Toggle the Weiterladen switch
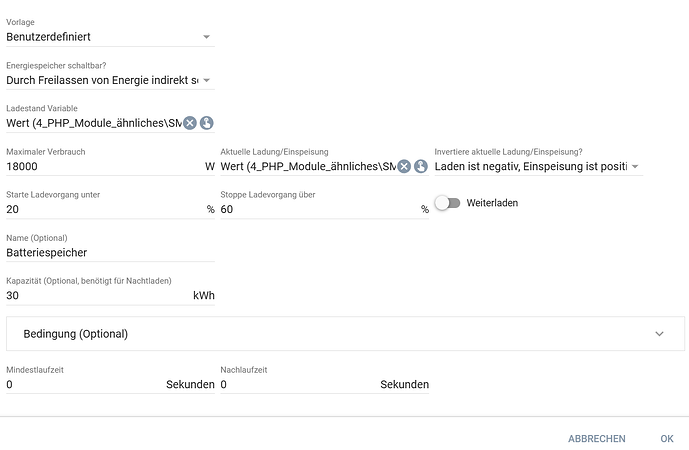Viewport: 689px width, 450px height. [x=447, y=203]
